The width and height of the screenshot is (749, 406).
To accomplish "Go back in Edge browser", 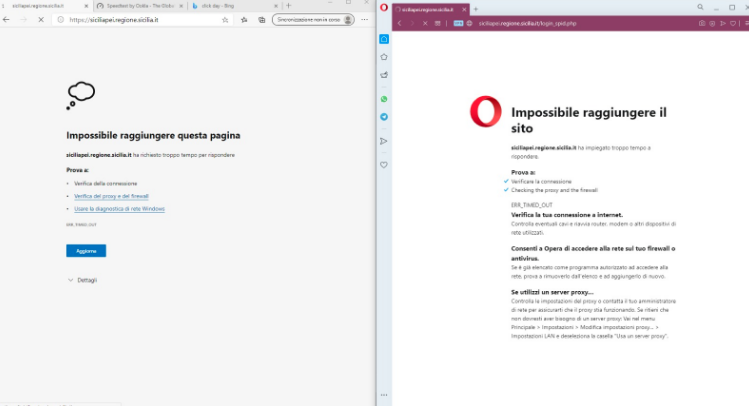I will (x=6, y=20).
